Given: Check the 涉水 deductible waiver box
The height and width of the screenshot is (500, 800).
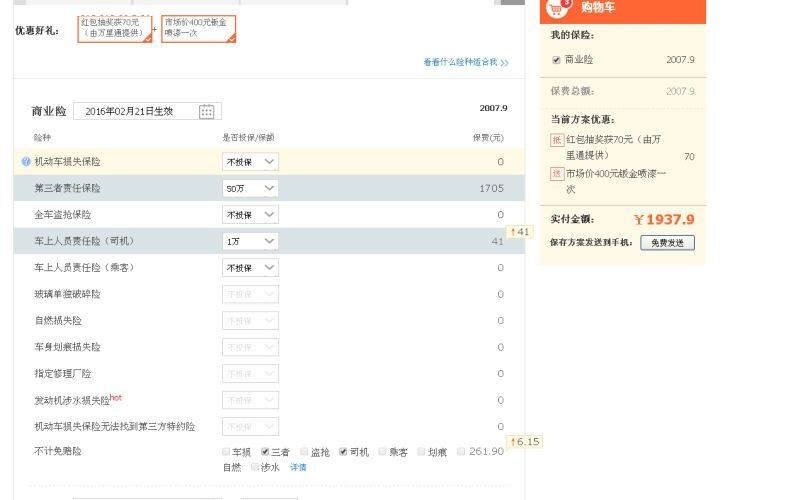Looking at the screenshot, I should point(255,467).
